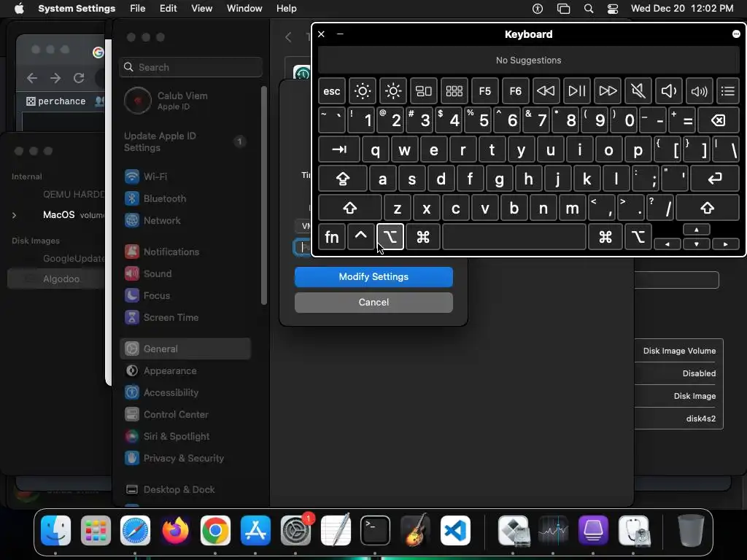The image size is (747, 560).
Task: Tap the Launchpad grid key
Action: click(x=454, y=91)
